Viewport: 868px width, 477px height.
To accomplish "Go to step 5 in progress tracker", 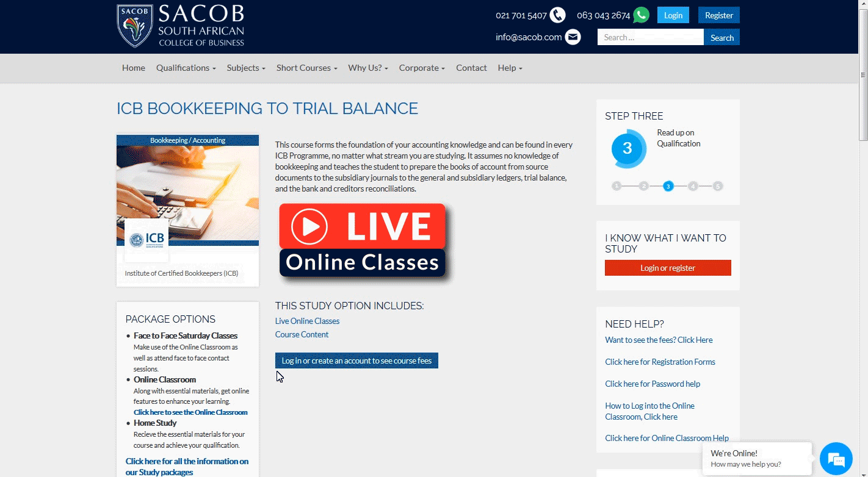I will (718, 186).
